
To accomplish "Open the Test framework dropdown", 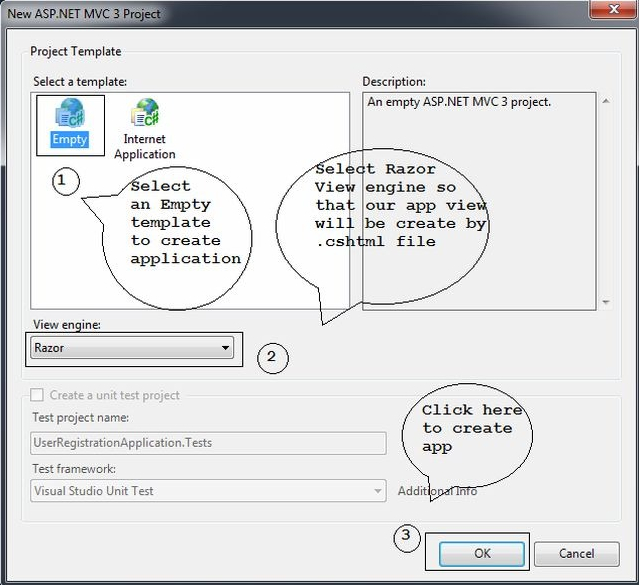I will [208, 491].
